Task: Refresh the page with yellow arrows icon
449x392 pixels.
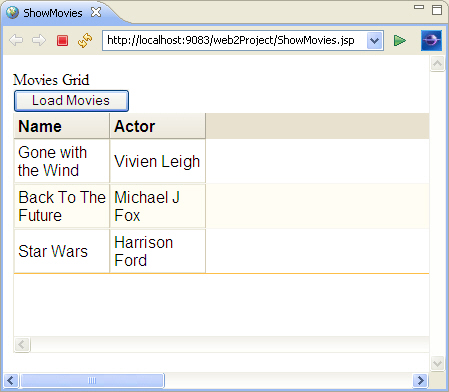Action: (85, 40)
